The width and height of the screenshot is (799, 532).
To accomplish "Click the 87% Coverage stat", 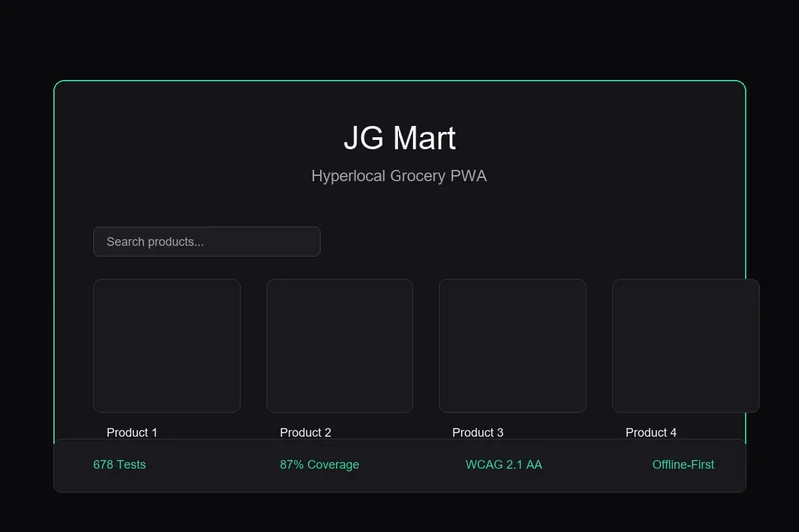I will tap(319, 465).
